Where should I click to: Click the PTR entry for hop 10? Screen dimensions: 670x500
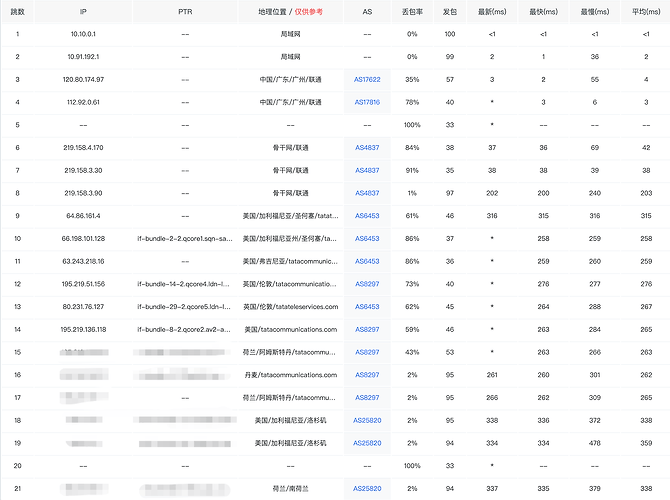coord(185,238)
